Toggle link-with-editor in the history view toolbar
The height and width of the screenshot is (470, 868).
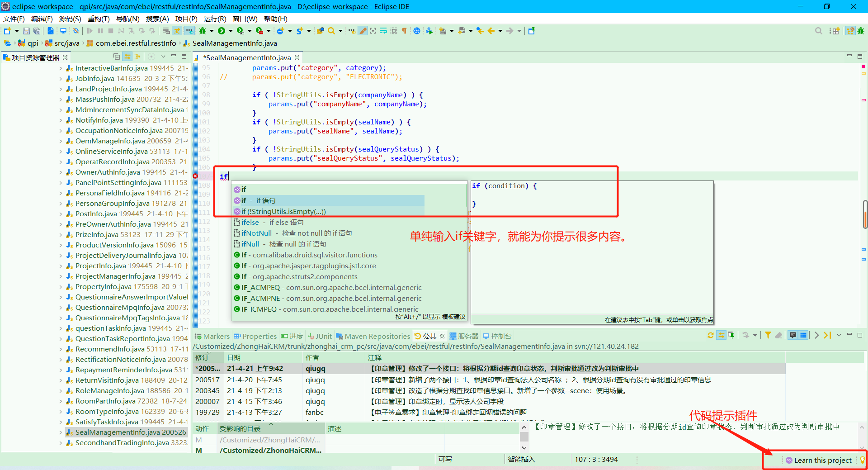click(x=721, y=336)
